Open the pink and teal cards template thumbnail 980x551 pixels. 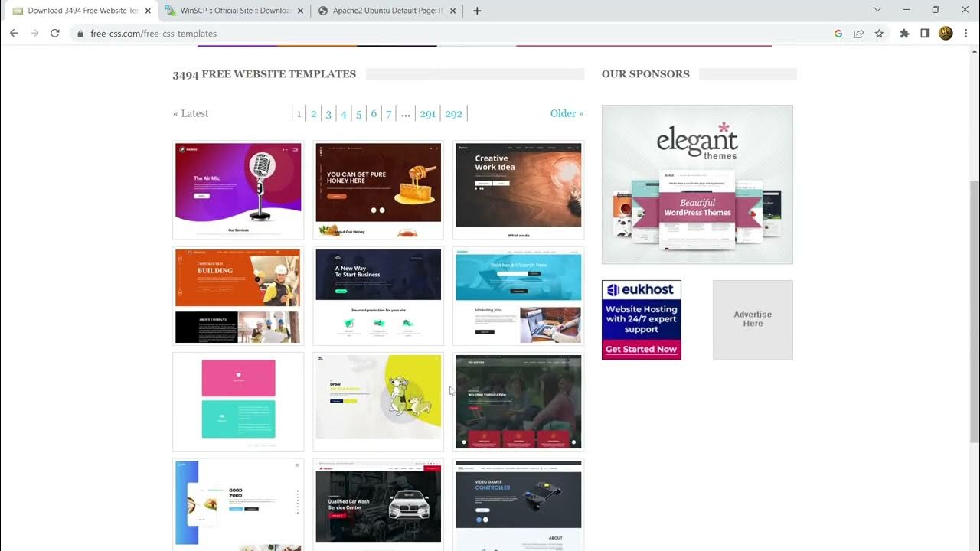point(238,402)
